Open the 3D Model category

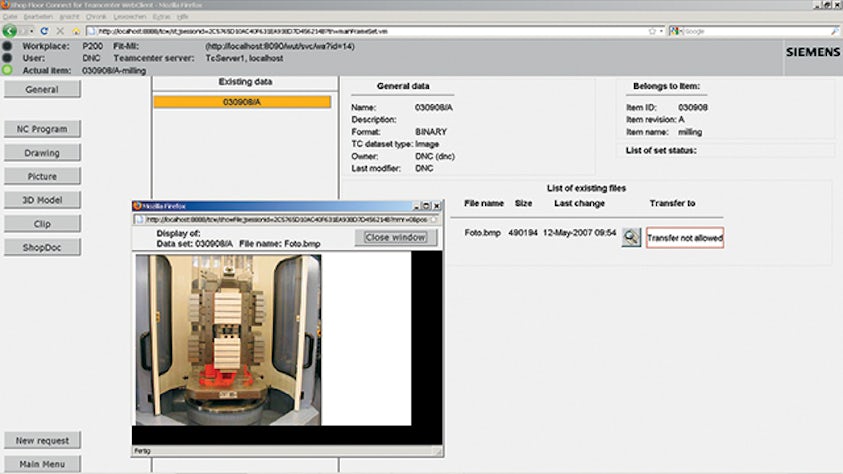coord(42,200)
